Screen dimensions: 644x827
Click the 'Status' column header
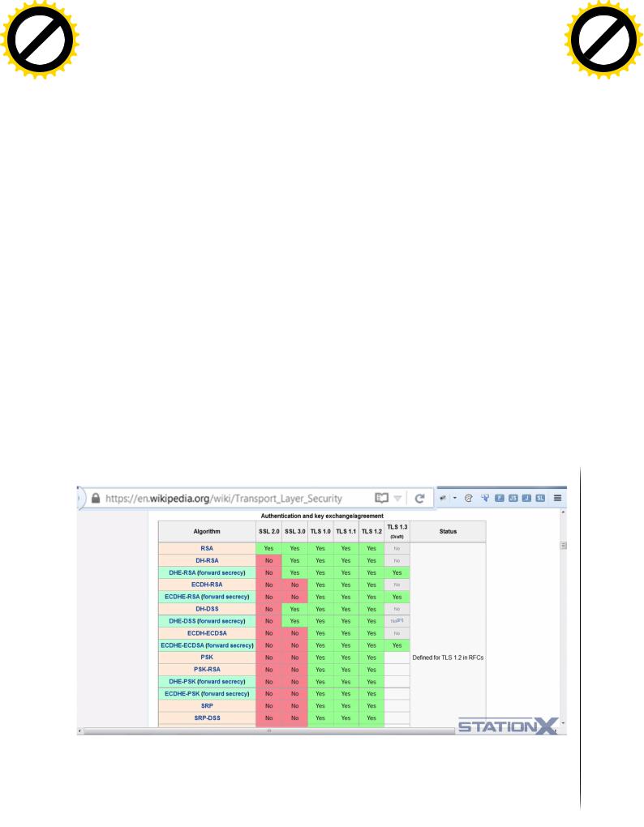tap(448, 532)
